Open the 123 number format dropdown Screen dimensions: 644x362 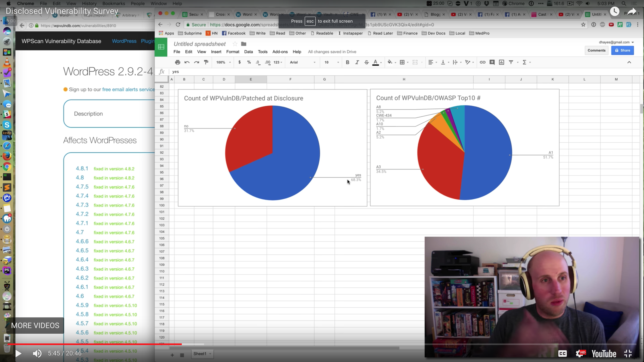click(278, 62)
